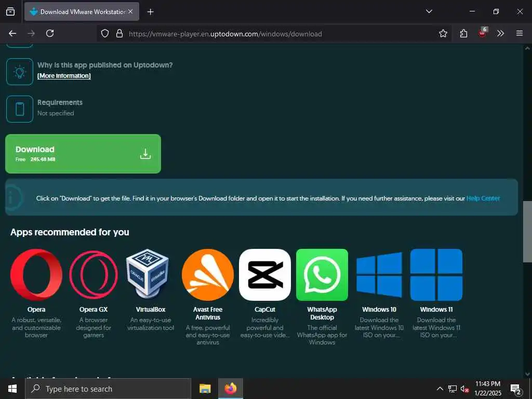Open the Windows 11 app icon
Viewport: 532px width, 399px height.
click(x=436, y=275)
